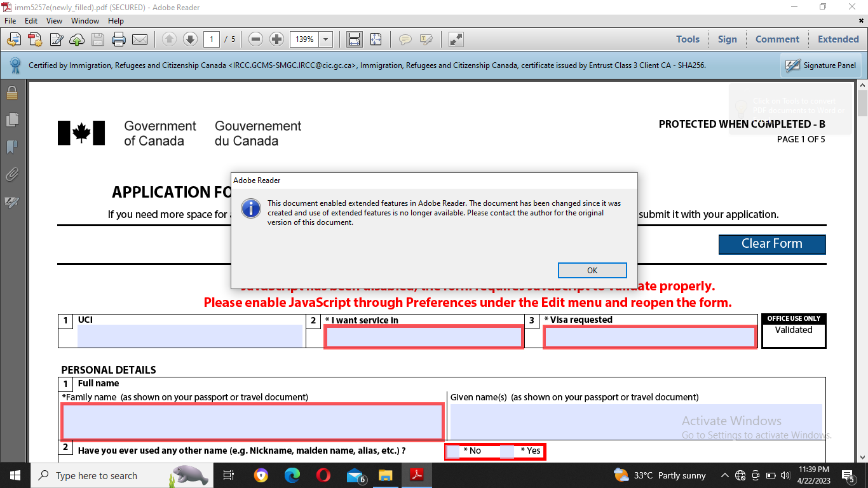
Task: Open the "I want service in" dropdown
Action: [x=424, y=337]
